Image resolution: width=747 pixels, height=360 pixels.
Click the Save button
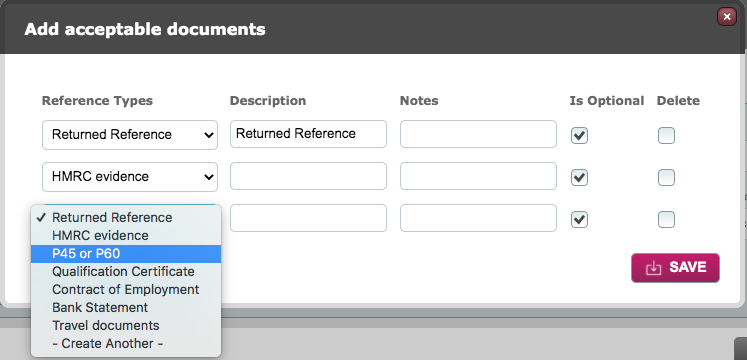[x=675, y=268]
